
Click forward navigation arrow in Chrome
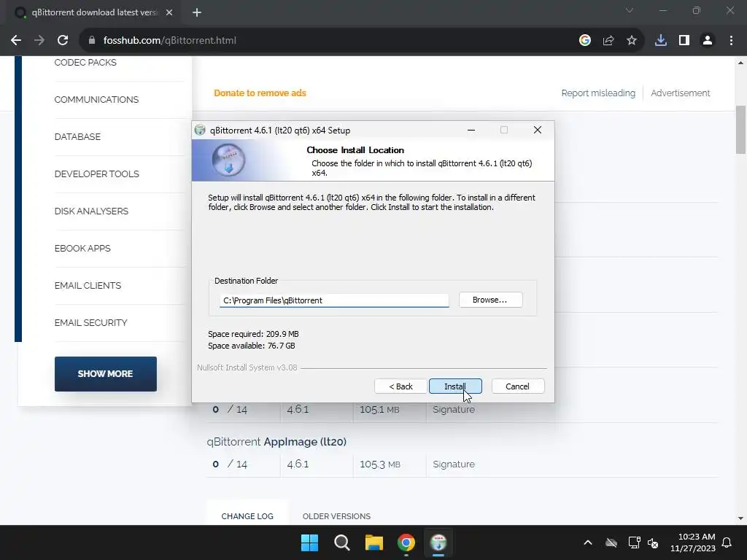[x=39, y=41]
